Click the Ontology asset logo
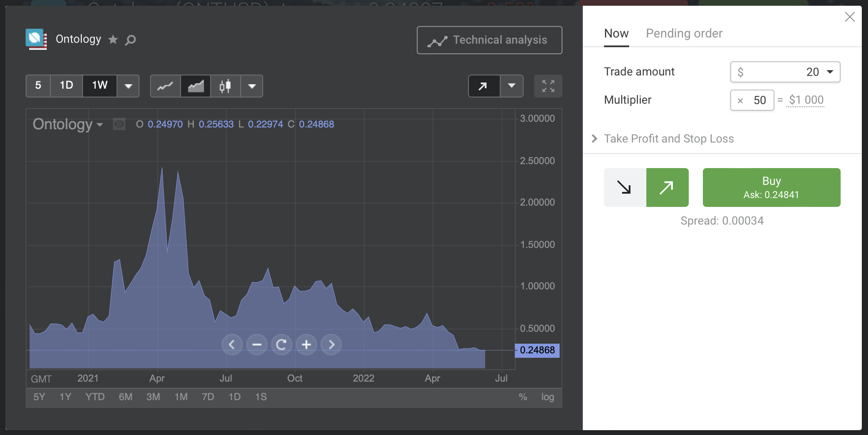The image size is (868, 435). click(x=36, y=39)
